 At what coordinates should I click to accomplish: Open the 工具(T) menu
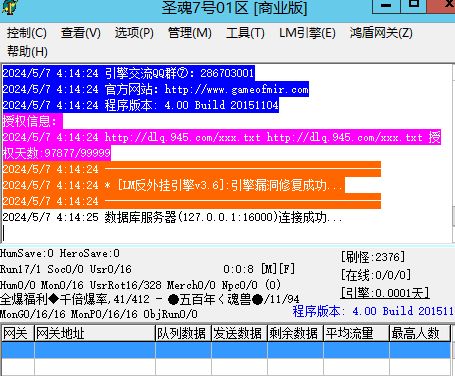(245, 33)
